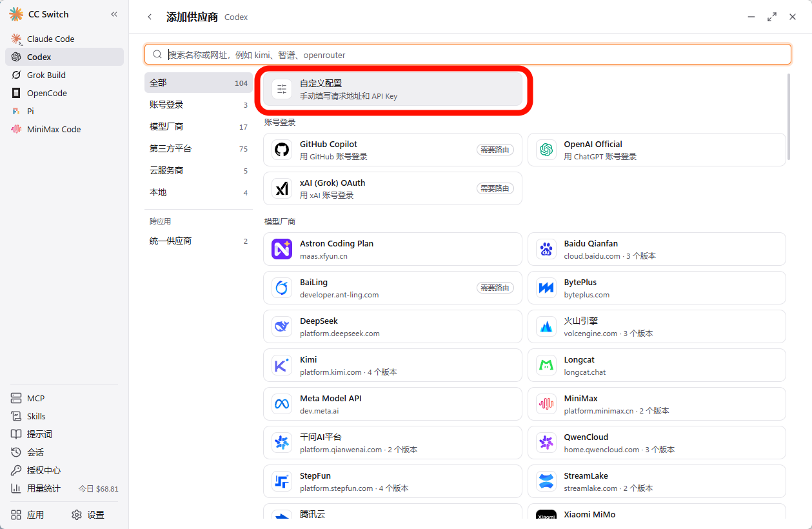Open 应用 apps grid
812x529 pixels.
point(28,515)
